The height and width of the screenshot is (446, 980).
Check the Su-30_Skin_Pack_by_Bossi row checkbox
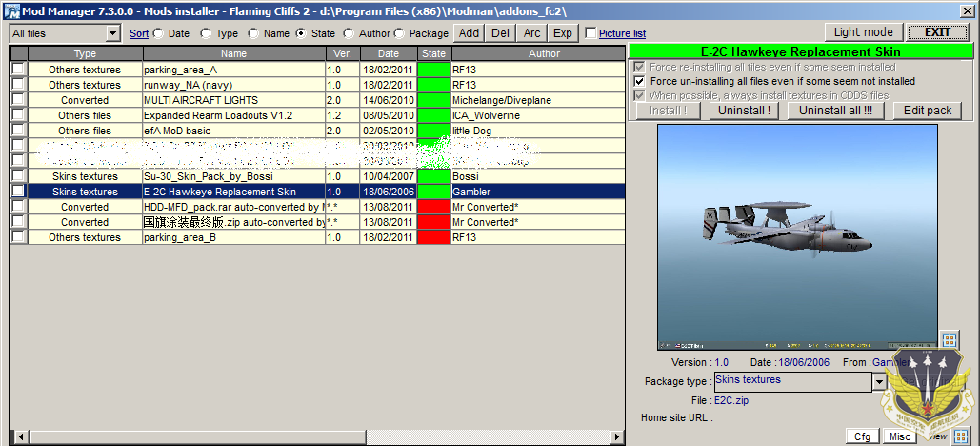[18, 175]
